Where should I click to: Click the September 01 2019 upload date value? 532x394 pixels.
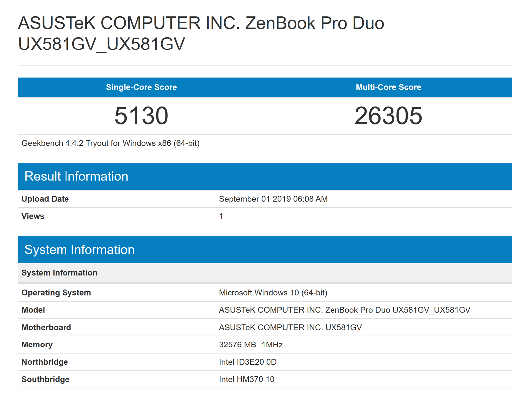273,199
